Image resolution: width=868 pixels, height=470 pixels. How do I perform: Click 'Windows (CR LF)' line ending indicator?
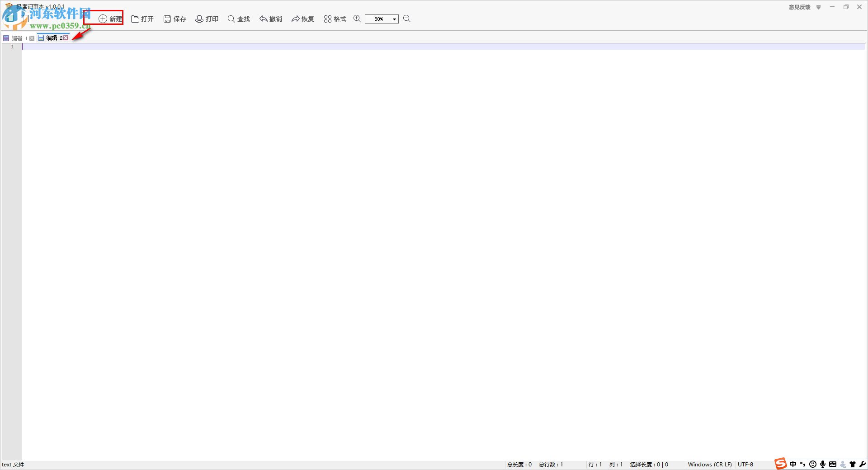[x=710, y=465]
